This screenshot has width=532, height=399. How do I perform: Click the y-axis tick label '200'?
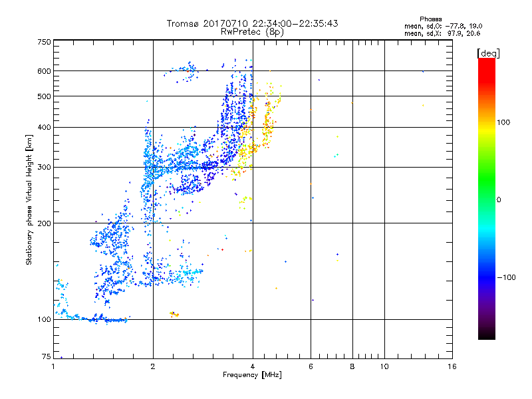(45, 223)
